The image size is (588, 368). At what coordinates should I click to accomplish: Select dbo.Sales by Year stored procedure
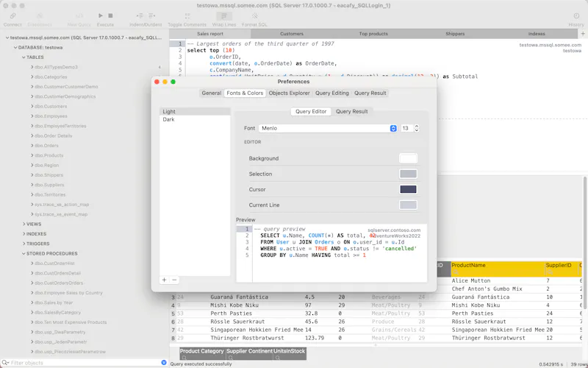[54, 302]
